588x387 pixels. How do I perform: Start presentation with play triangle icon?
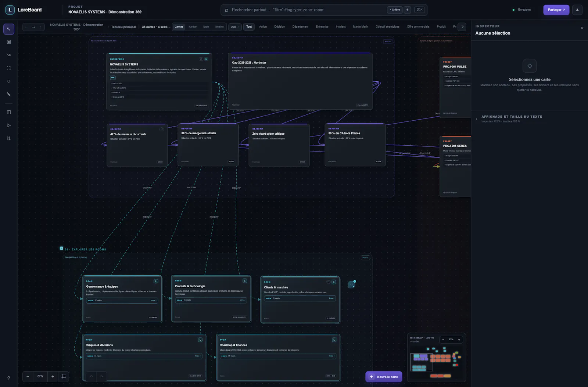[9, 125]
